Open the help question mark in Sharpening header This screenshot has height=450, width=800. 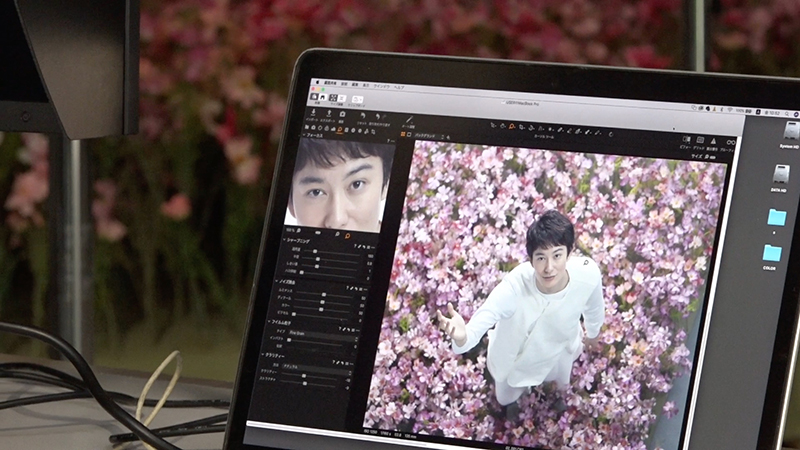355,246
